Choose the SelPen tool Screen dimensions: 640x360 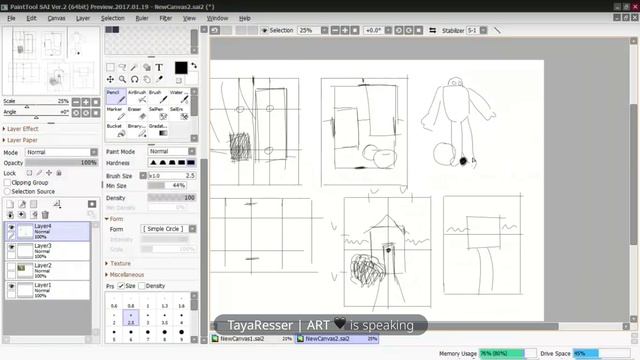(x=158, y=114)
